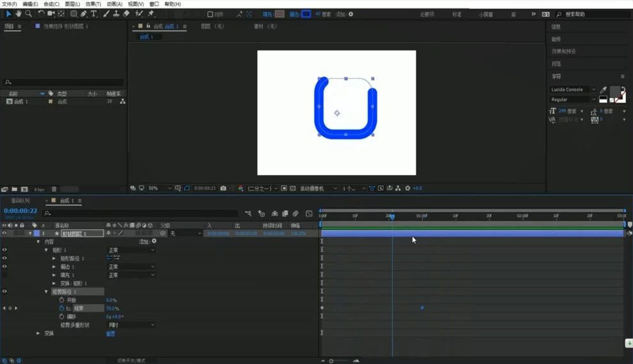Open the graph editor in timeline
The height and width of the screenshot is (364, 633).
point(309,213)
